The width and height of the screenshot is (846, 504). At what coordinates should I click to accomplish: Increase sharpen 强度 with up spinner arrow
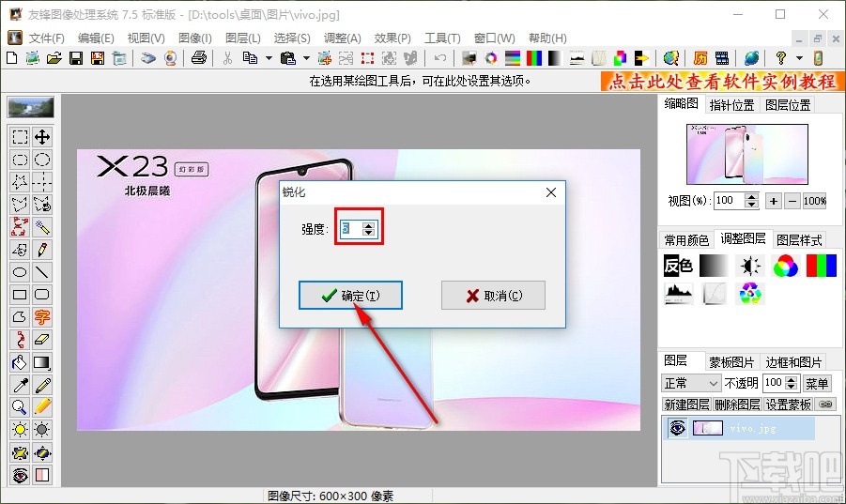pos(368,225)
